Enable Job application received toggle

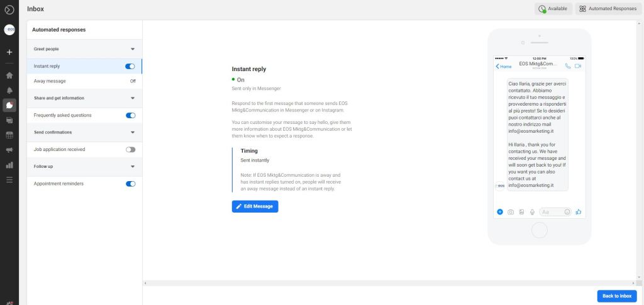130,150
